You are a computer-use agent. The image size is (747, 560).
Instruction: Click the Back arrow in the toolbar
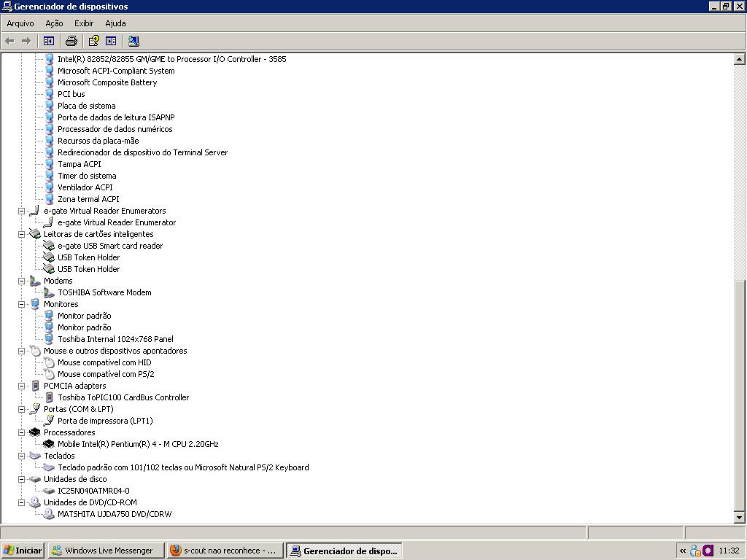(x=9, y=41)
